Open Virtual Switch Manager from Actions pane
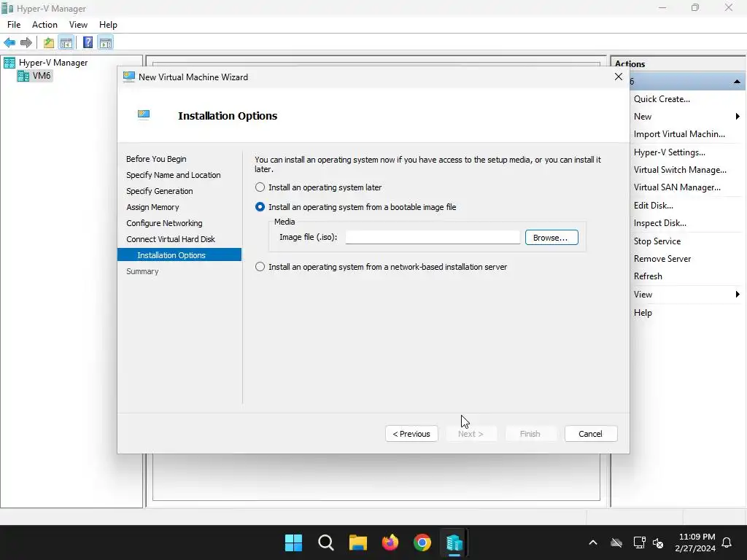747x560 pixels. point(680,170)
